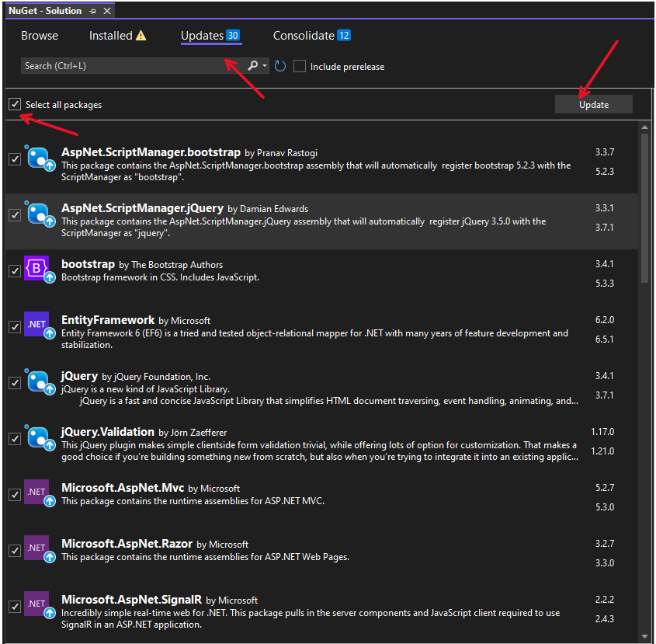Click the AspNet.ScriptManager.bootstrap package icon
The height and width of the screenshot is (644, 656).
tap(40, 158)
